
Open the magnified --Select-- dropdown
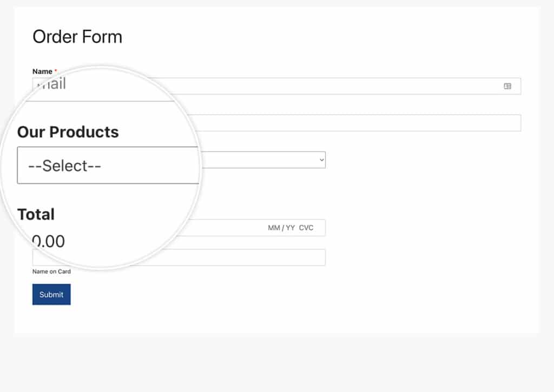click(108, 165)
